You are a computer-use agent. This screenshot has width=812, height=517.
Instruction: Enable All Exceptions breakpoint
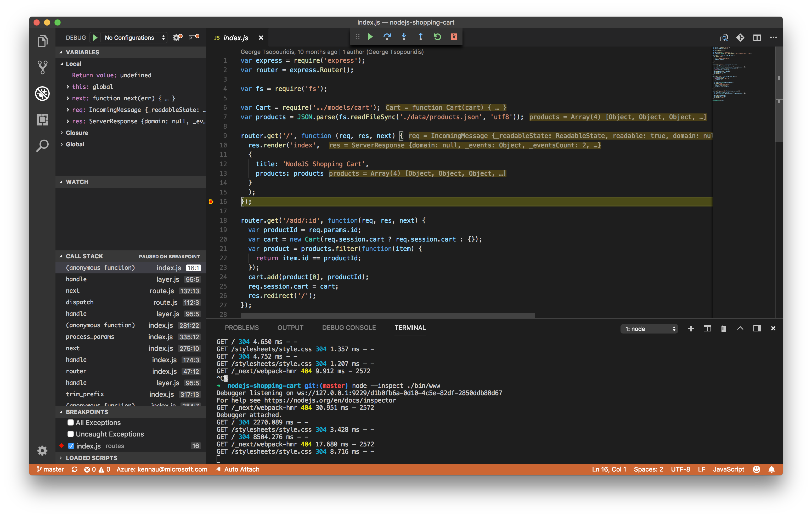tap(70, 422)
